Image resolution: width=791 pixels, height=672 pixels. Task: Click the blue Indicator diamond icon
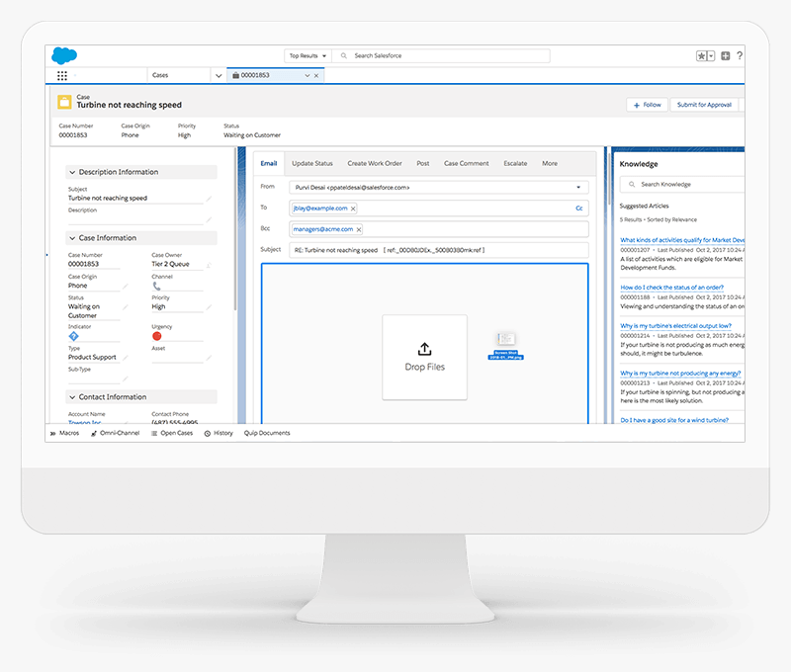tap(73, 336)
